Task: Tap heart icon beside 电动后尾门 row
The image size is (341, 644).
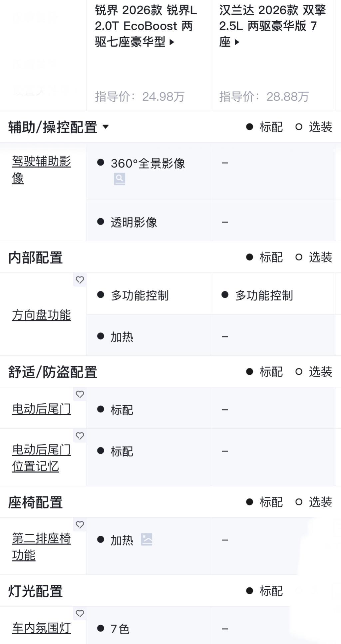Action: [x=80, y=394]
